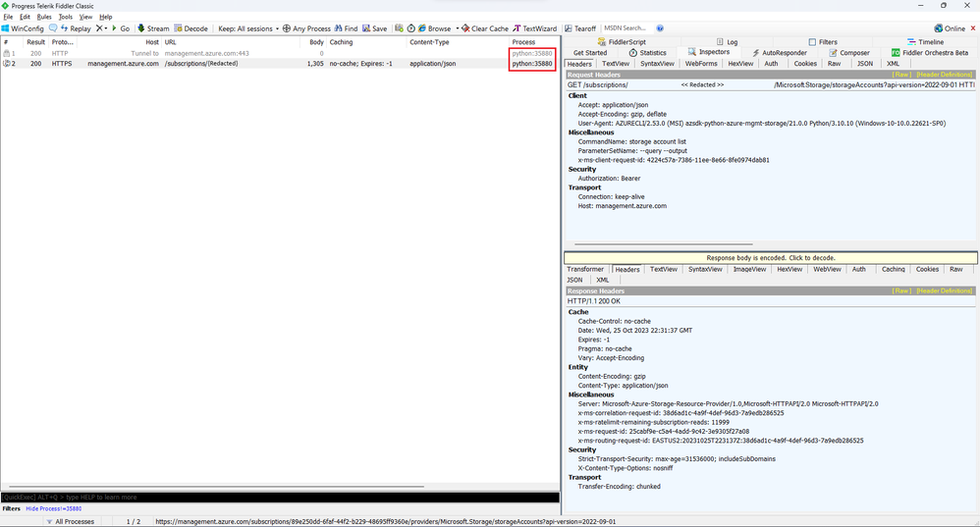The width and height of the screenshot is (980, 527).
Task: Click the request headers horizontal scrollbar
Action: (x=663, y=244)
